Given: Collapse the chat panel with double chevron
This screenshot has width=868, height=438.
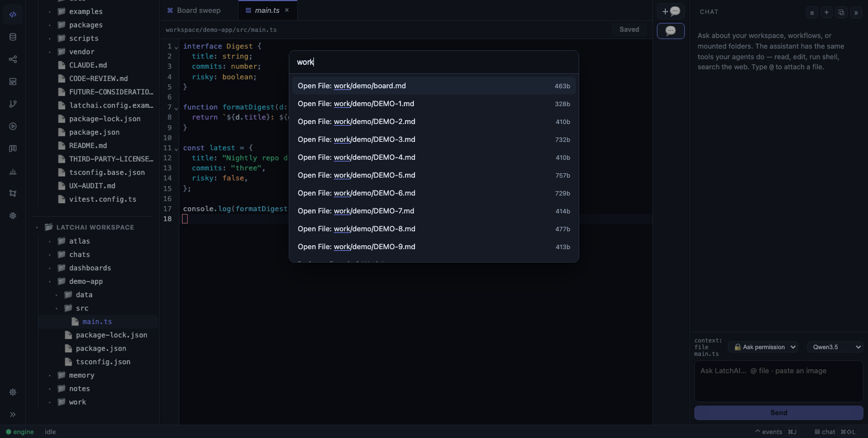Looking at the screenshot, I should [x=856, y=12].
